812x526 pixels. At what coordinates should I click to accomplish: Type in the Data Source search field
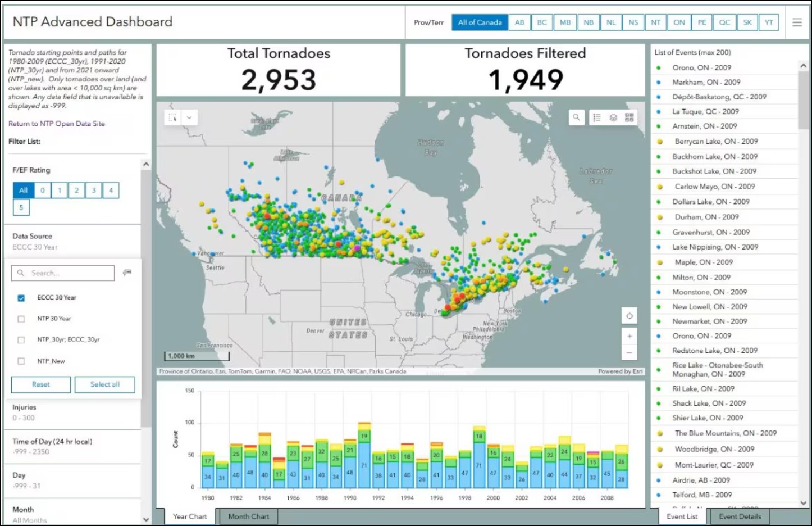click(69, 273)
